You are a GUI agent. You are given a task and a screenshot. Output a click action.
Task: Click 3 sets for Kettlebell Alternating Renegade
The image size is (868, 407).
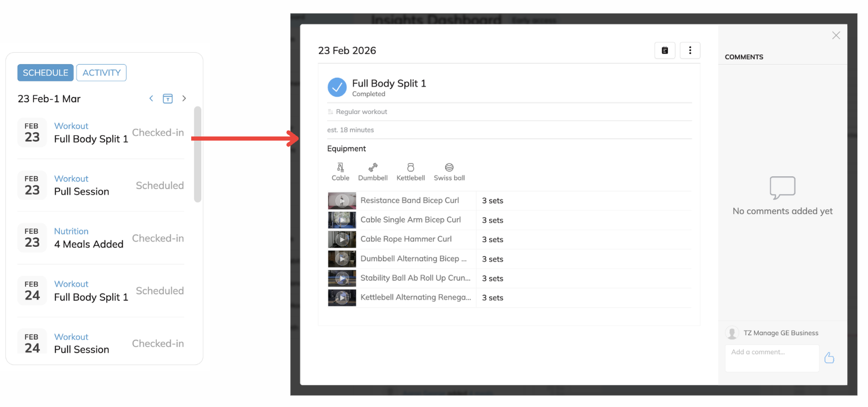click(x=493, y=298)
